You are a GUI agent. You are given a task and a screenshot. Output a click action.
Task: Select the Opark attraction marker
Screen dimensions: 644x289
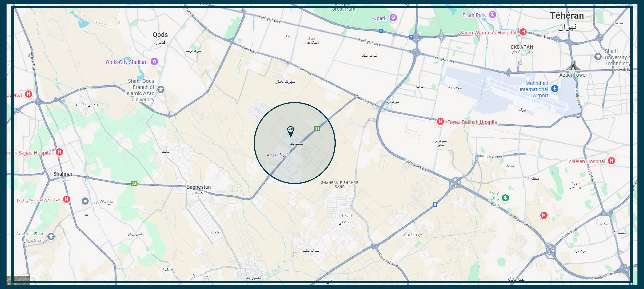pos(393,18)
